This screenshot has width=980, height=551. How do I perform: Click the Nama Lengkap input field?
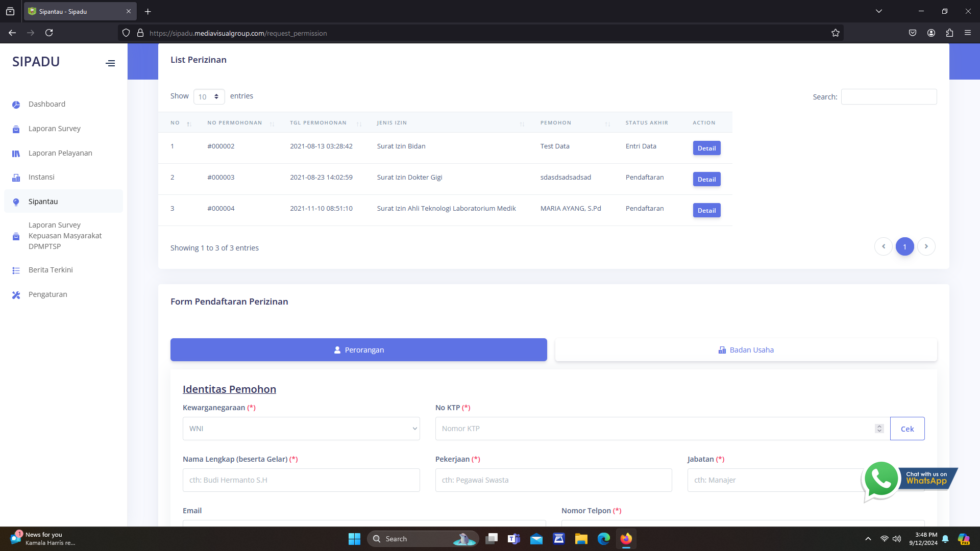point(301,480)
